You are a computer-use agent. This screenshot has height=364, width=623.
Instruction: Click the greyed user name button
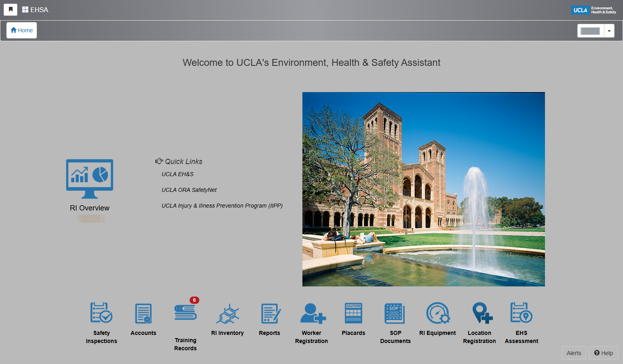tap(591, 31)
